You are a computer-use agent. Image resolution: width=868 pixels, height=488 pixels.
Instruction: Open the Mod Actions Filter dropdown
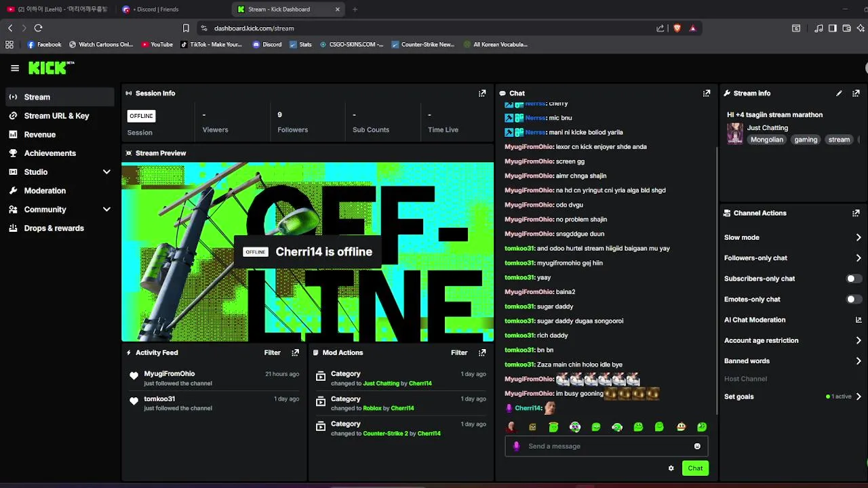[459, 352]
